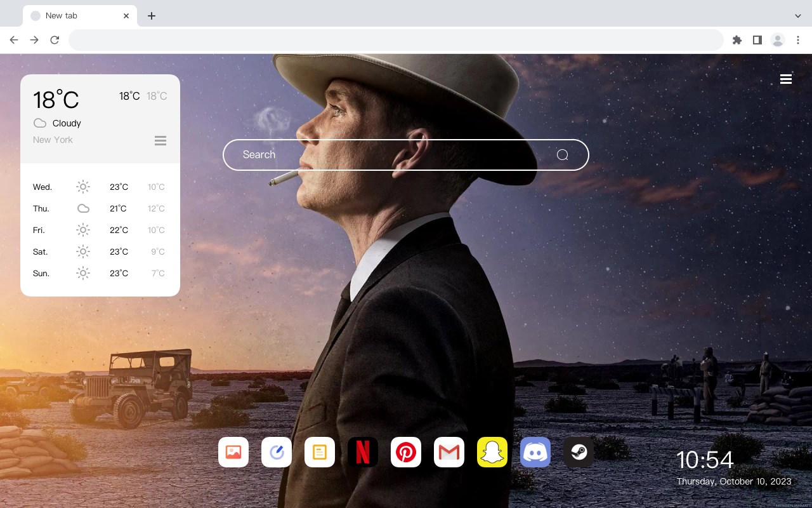Click the cloud icon in Thu. row
This screenshot has width=812, height=508.
[x=83, y=208]
